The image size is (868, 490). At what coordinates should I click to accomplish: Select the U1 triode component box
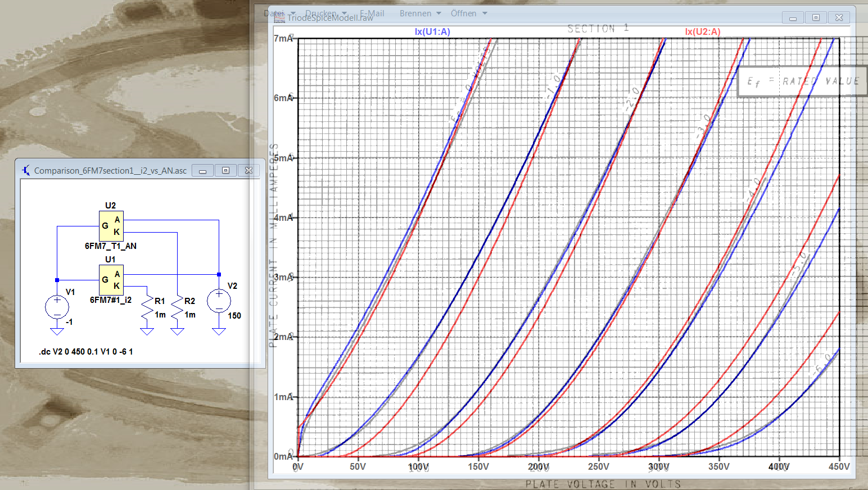(x=111, y=280)
